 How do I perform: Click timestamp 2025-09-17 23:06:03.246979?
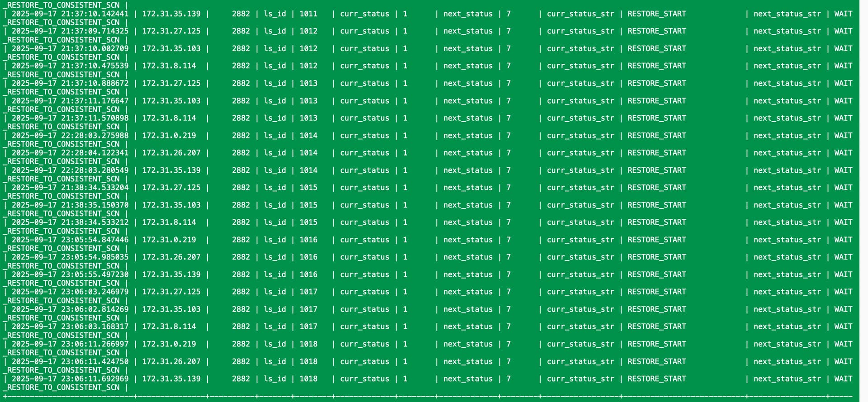pos(70,292)
